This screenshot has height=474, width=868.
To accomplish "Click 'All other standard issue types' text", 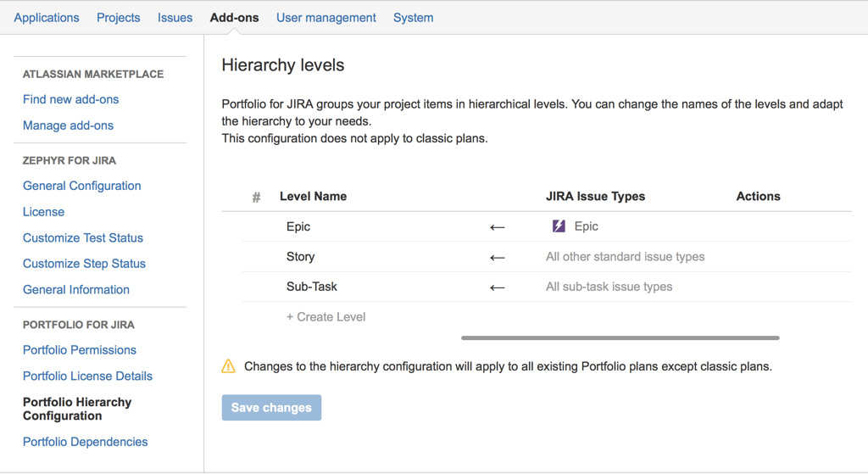I will pos(626,256).
